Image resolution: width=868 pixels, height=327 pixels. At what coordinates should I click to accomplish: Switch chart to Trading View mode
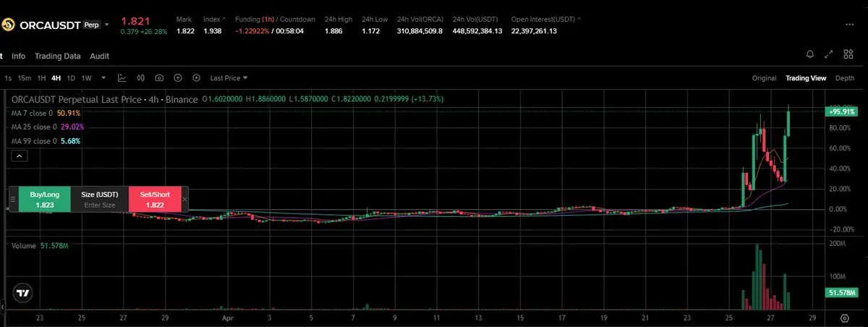pos(806,78)
